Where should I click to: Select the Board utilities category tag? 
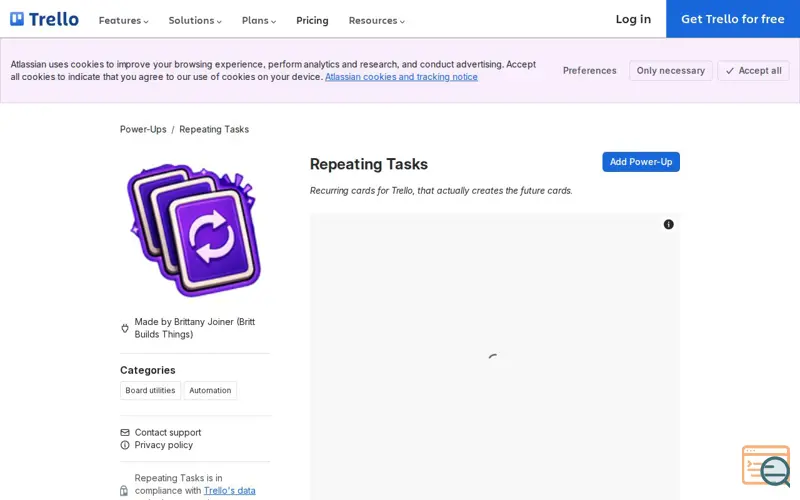(150, 390)
